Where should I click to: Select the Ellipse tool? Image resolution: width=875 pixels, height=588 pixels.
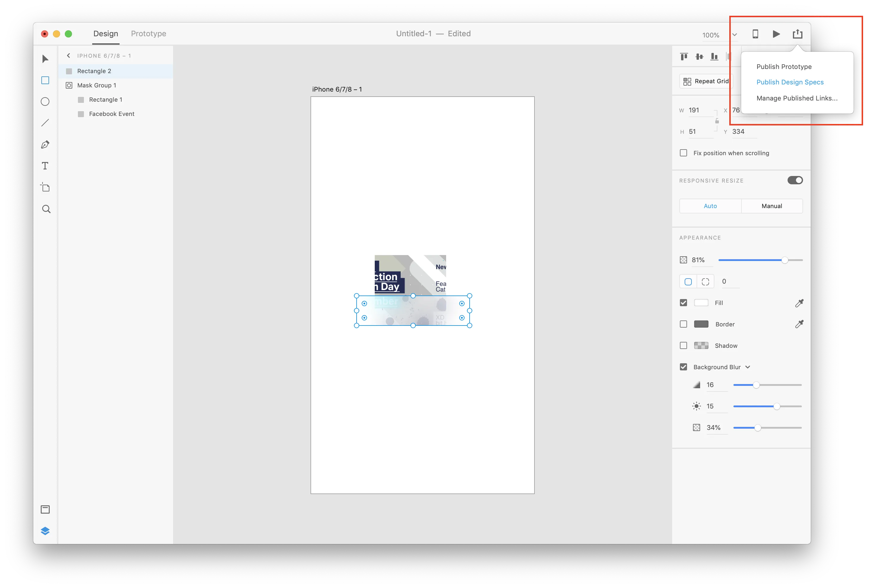point(45,102)
